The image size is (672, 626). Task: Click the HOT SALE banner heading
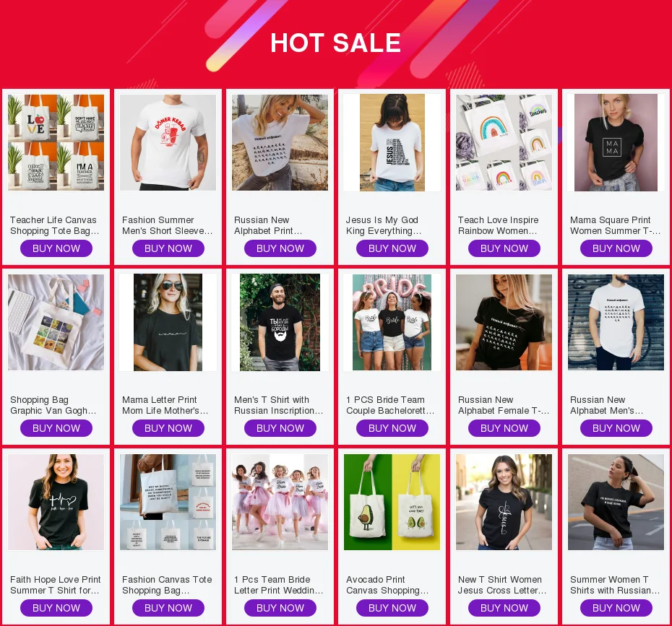[x=335, y=43]
